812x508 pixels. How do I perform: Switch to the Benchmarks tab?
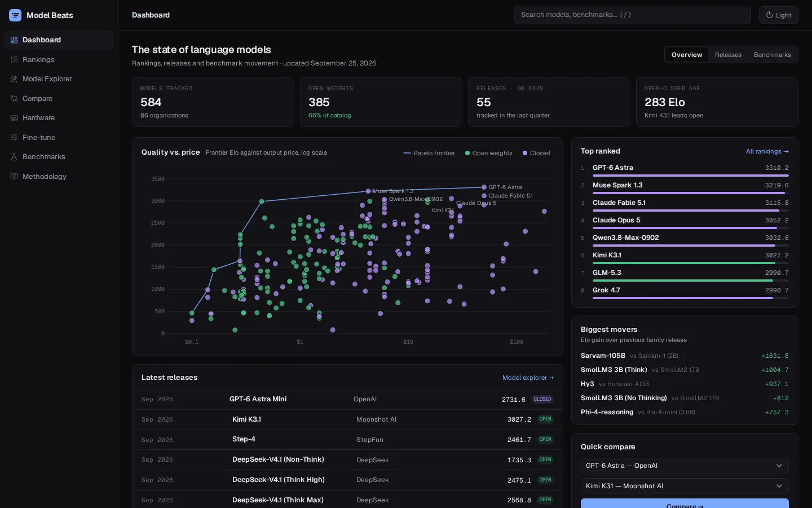[x=772, y=55]
